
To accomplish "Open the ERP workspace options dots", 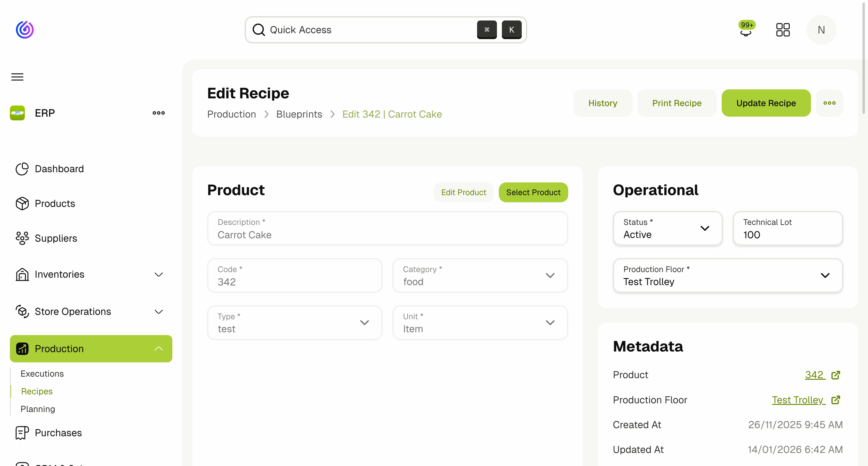I will [158, 113].
